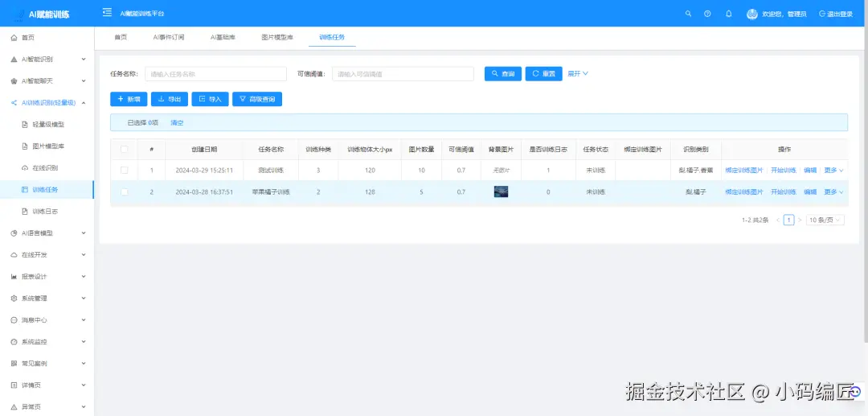
Task: Expand the AI智能识别 menu chevron
Action: [x=84, y=60]
